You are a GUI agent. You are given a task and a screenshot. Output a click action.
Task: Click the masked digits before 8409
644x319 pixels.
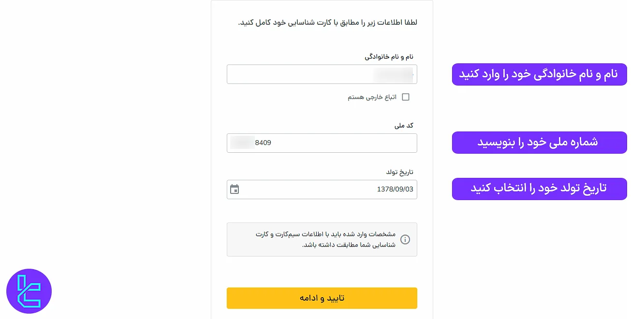point(243,143)
